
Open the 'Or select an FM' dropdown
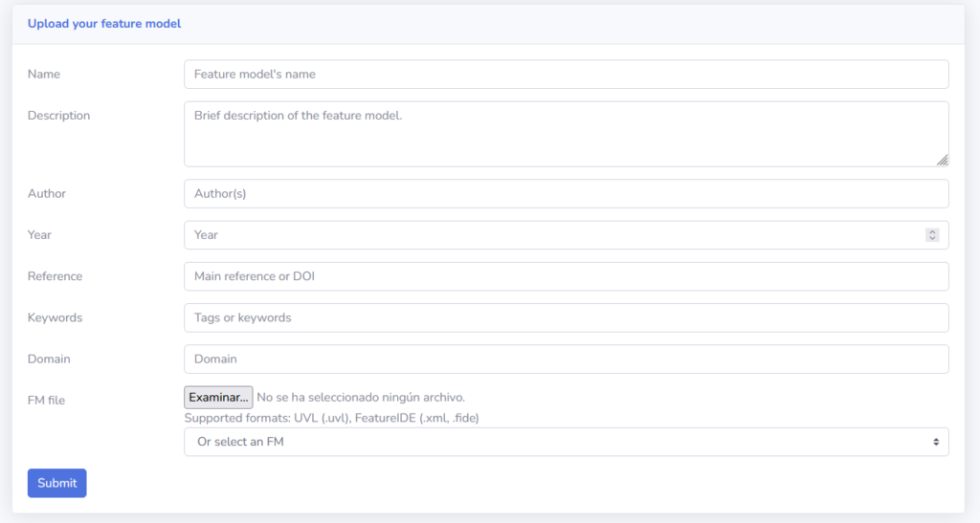pyautogui.click(x=565, y=442)
